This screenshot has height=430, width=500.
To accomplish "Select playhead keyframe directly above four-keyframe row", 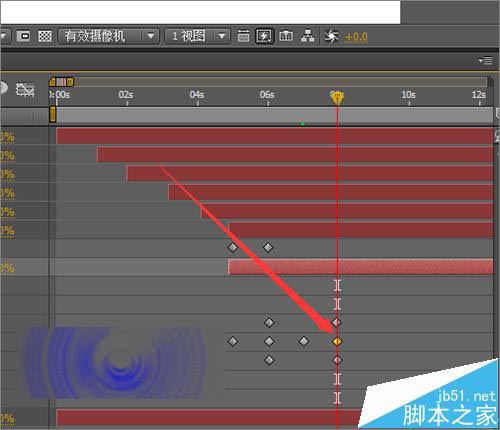I will click(337, 322).
